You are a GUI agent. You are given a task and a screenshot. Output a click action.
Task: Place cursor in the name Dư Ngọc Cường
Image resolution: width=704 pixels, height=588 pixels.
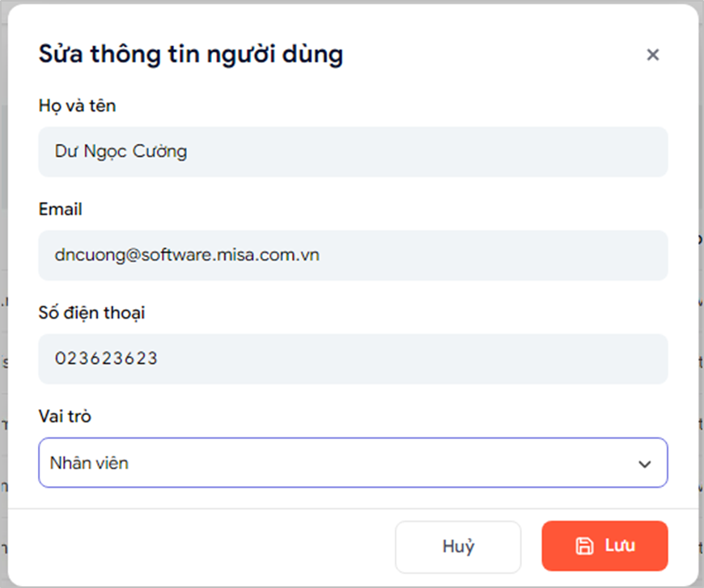coord(121,152)
